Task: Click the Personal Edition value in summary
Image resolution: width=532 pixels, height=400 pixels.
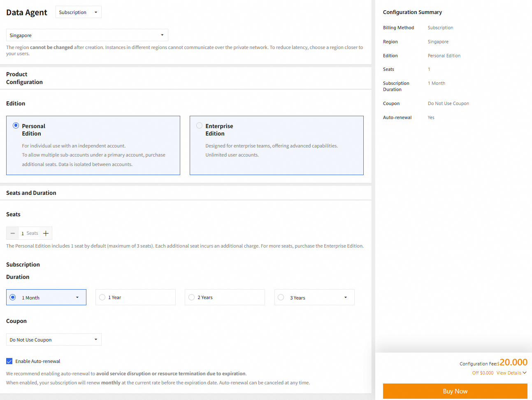Action: coord(444,56)
